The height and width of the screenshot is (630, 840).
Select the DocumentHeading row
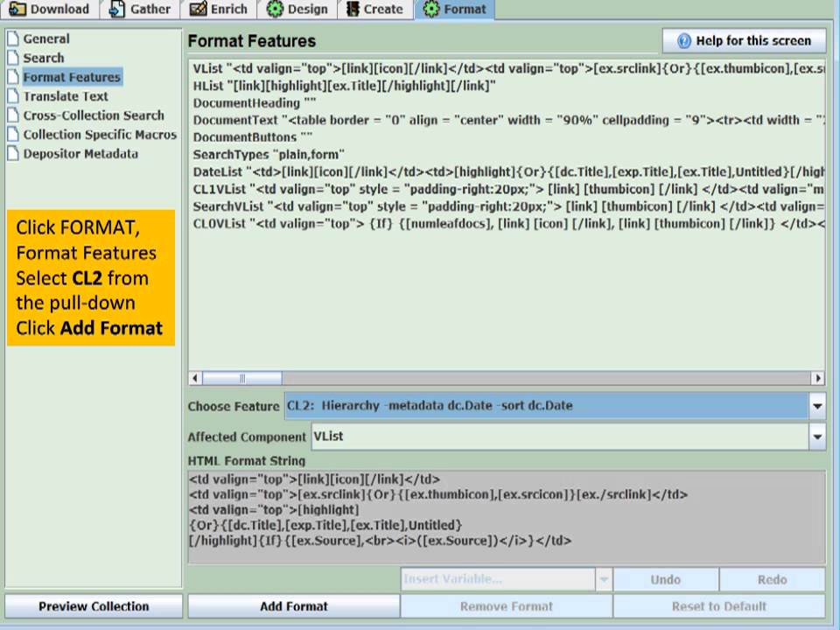tap(507, 103)
